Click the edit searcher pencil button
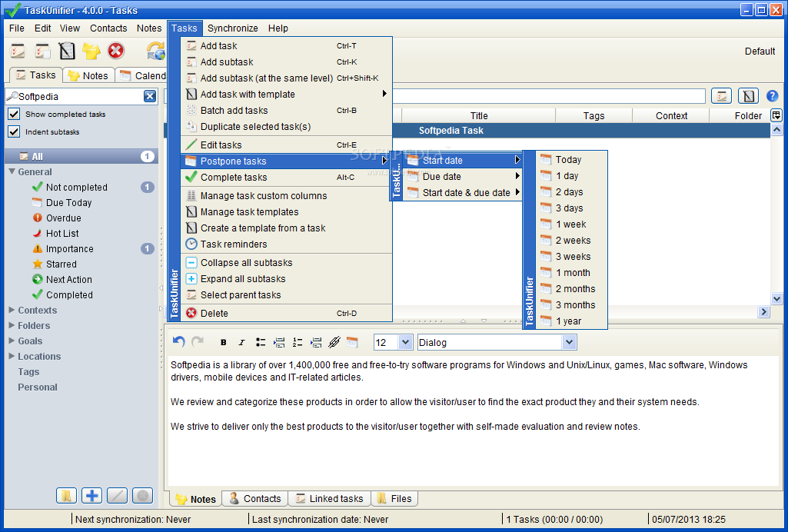Viewport: 788px width, 532px height. (117, 496)
